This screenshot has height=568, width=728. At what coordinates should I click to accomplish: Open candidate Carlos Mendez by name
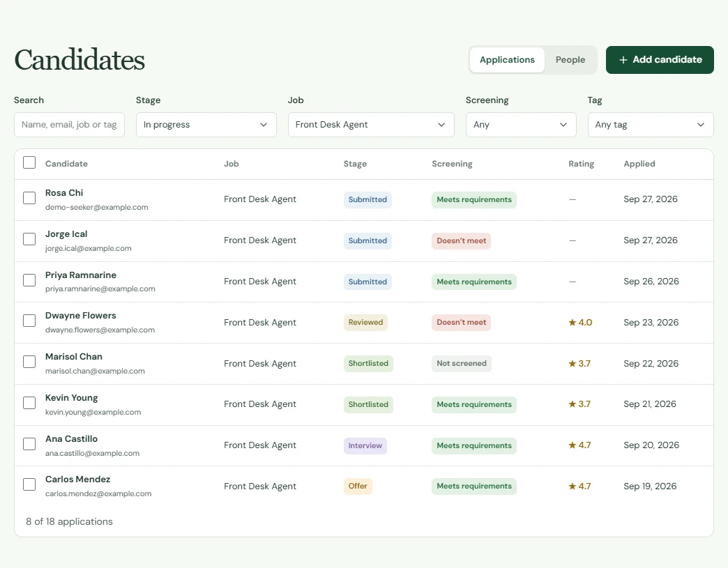pos(78,479)
